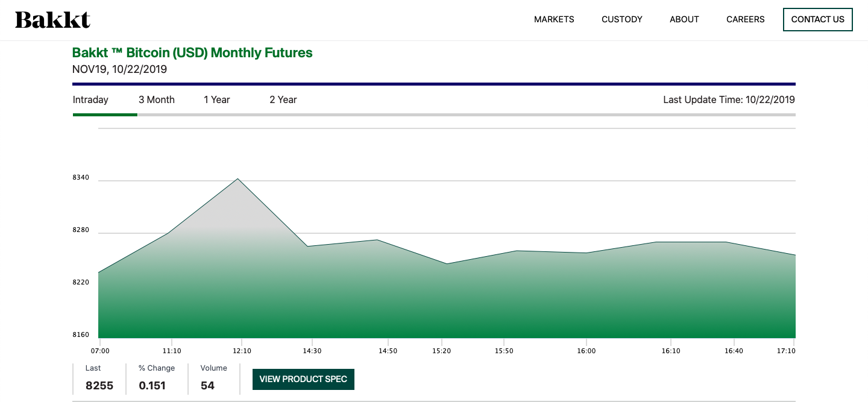
Task: Click the 8280 axis label
Action: [x=81, y=230]
